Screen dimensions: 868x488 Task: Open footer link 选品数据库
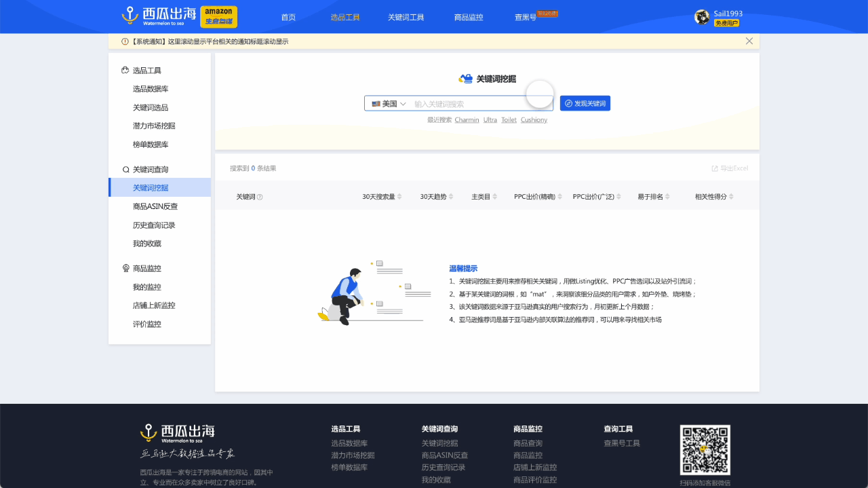pyautogui.click(x=349, y=443)
